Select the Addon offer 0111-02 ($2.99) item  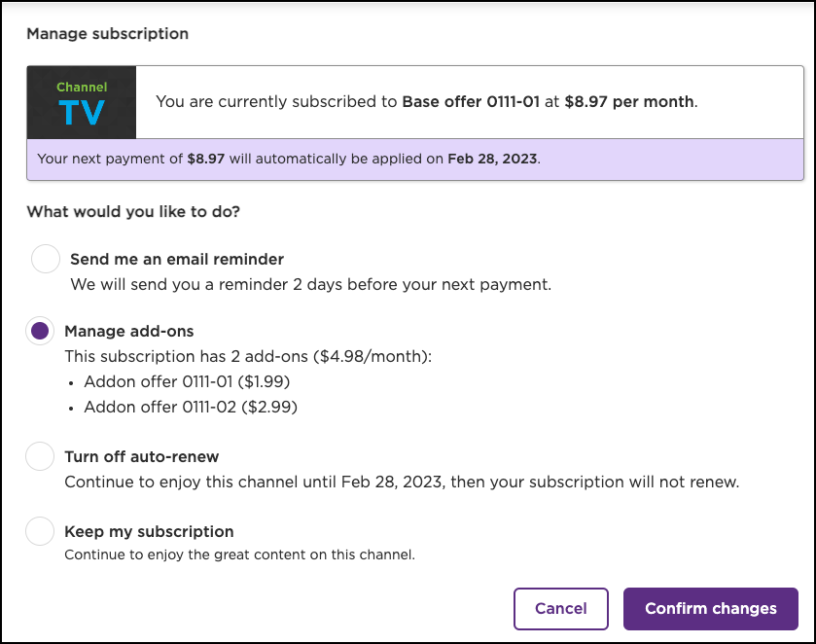point(190,408)
